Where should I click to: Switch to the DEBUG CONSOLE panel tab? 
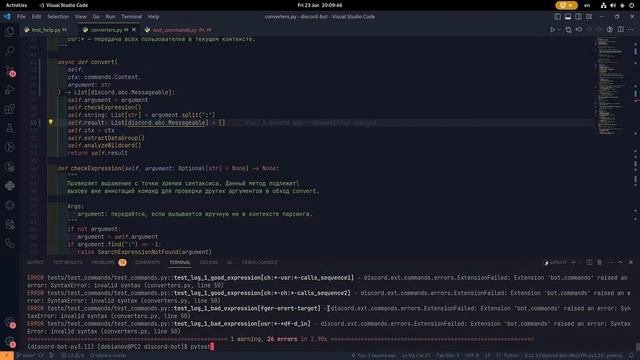click(259, 262)
